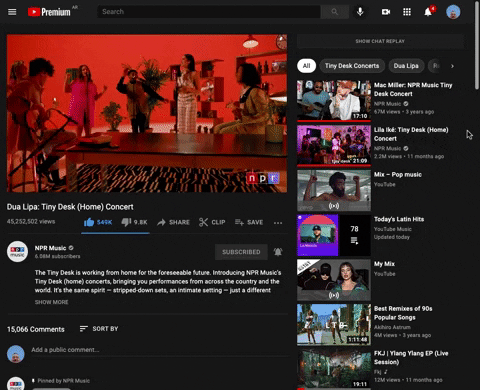Click the 6.08M subscribers text
This screenshot has width=480, height=390.
[57, 256]
